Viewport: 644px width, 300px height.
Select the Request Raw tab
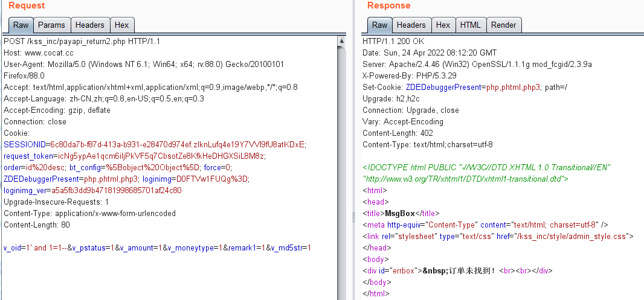[x=21, y=25]
